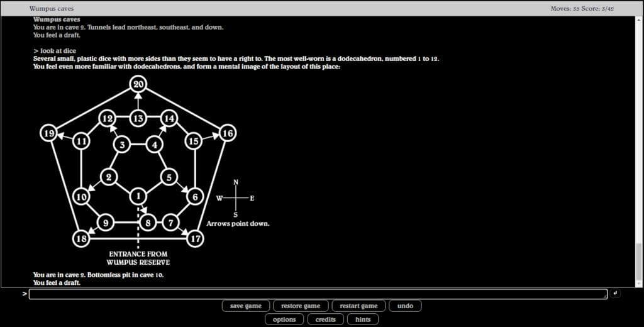Click cave node 2 on the map

tap(108, 177)
